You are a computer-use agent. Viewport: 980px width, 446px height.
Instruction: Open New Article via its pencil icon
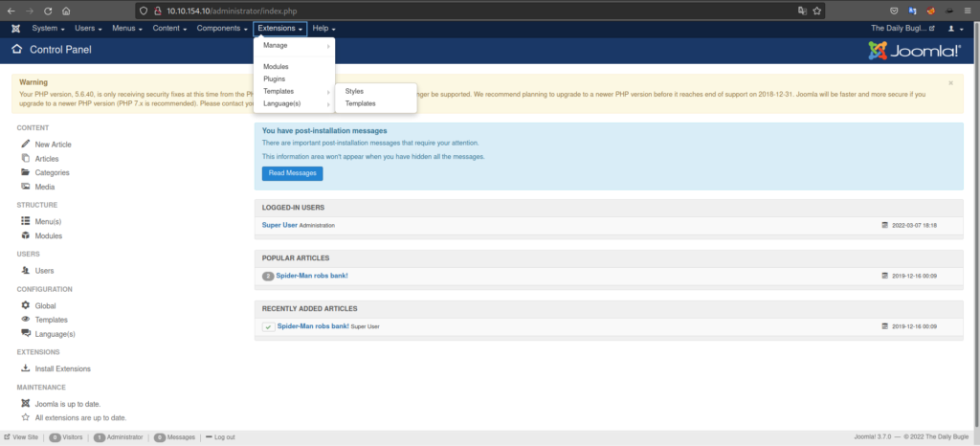pos(25,145)
